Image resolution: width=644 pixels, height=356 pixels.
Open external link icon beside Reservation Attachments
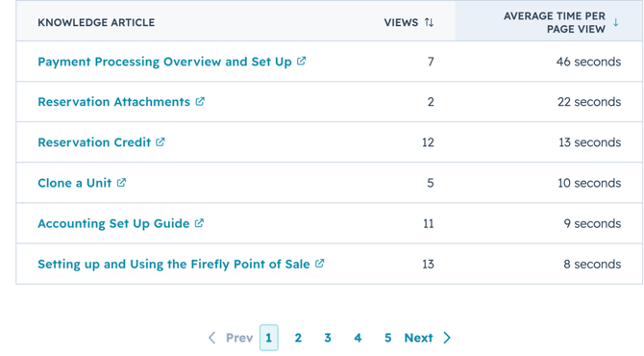click(x=200, y=101)
